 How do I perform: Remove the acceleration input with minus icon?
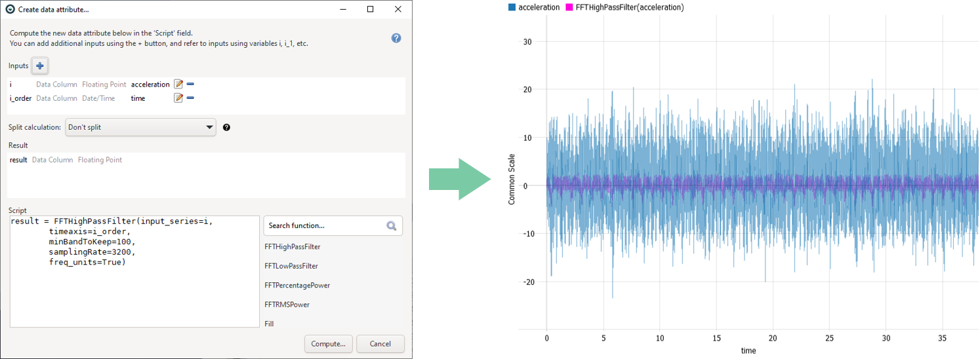click(x=190, y=85)
